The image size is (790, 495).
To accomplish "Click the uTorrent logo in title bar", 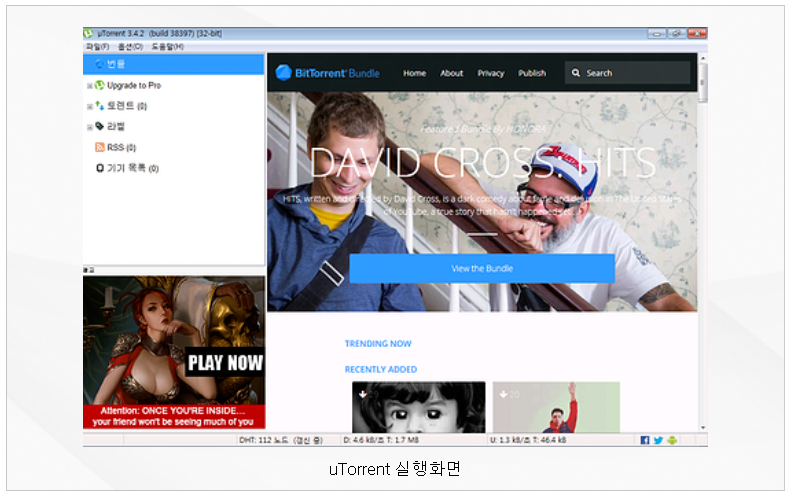I will (x=88, y=33).
